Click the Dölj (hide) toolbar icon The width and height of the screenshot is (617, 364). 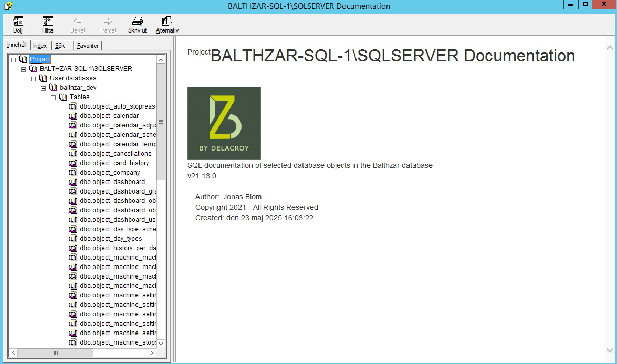(18, 22)
